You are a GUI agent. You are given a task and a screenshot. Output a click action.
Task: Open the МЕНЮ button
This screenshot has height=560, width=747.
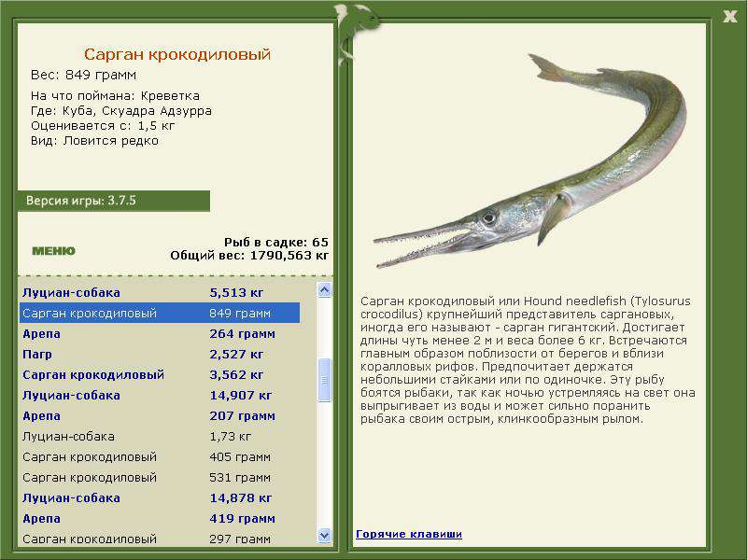point(53,251)
